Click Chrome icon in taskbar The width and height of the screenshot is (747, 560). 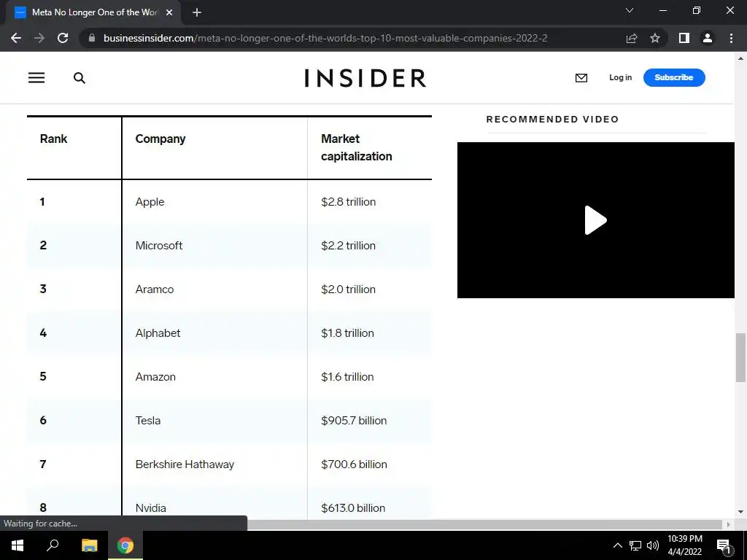125,545
